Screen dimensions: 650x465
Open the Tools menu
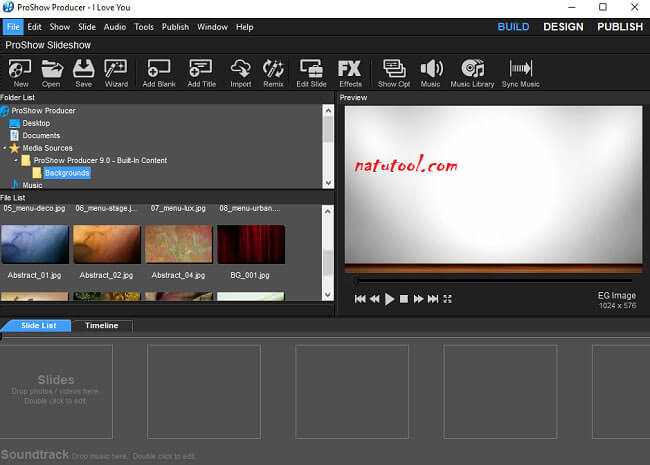pyautogui.click(x=144, y=27)
